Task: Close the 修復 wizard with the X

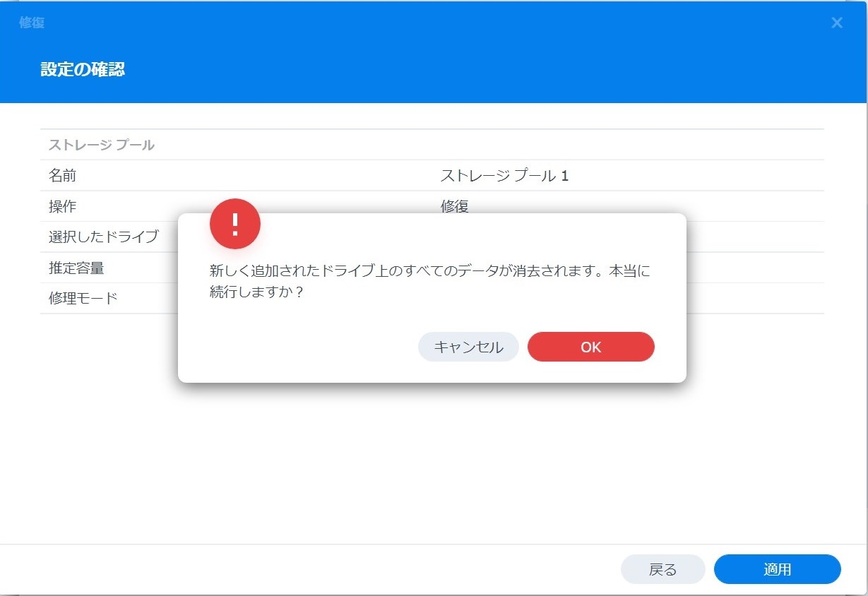Action: (x=837, y=23)
